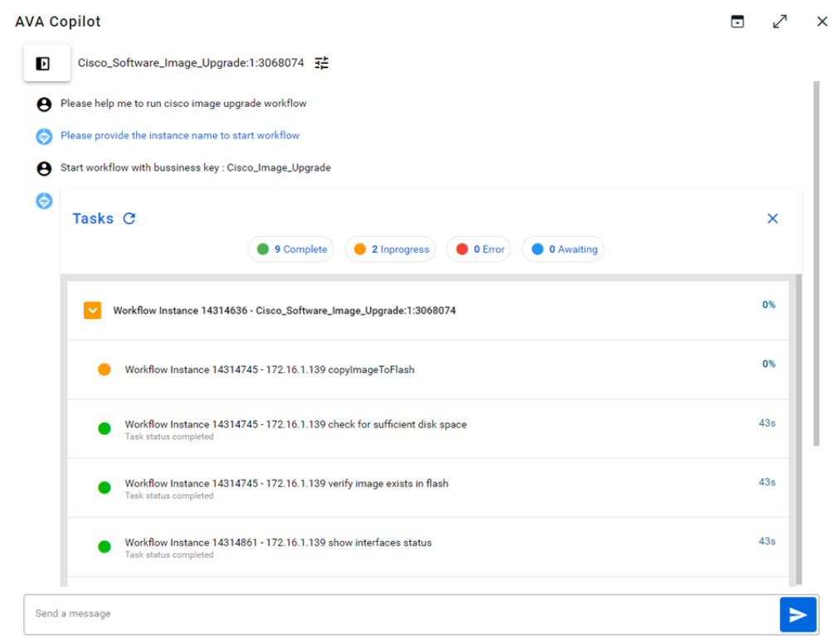Select check for sufficient disk space task
This screenshot has width=840, height=638.
point(428,428)
